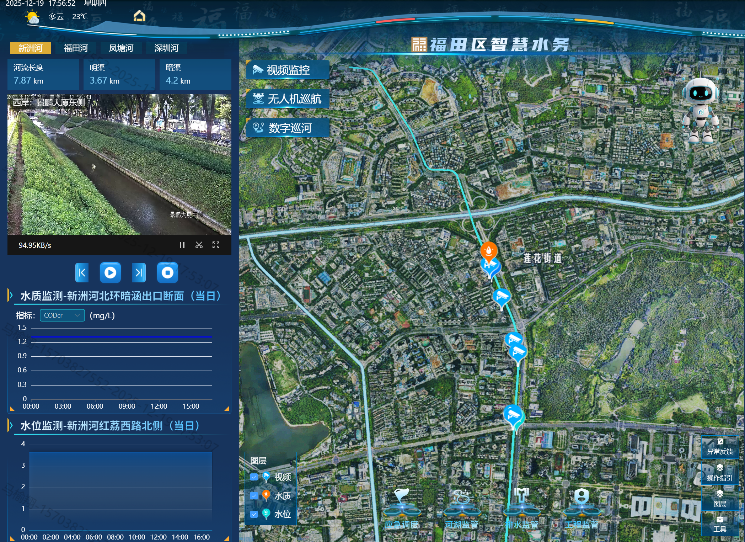This screenshot has height=542, width=745.
Task: Toggle the 水位 layer checkbox
Action: click(x=254, y=514)
